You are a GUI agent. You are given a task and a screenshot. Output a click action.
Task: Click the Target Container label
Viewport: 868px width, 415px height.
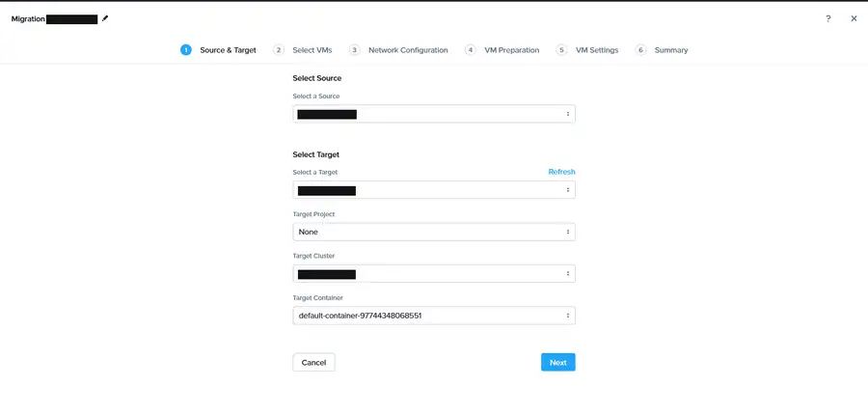point(317,298)
